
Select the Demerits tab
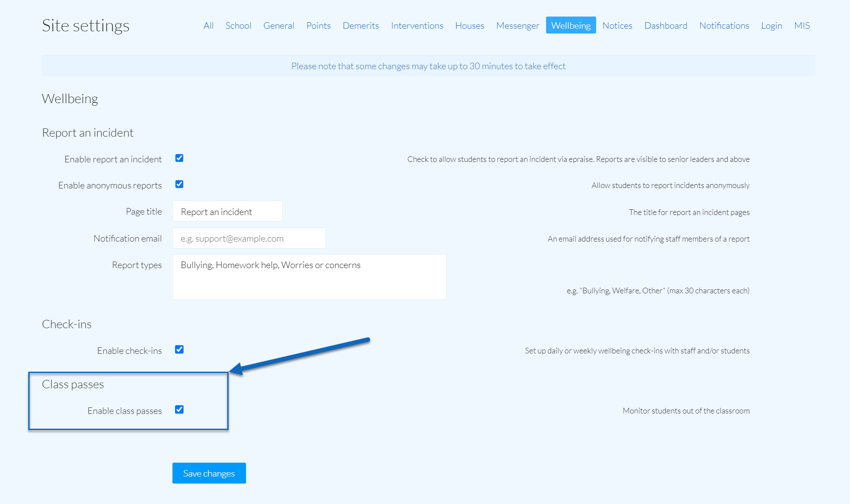click(361, 26)
